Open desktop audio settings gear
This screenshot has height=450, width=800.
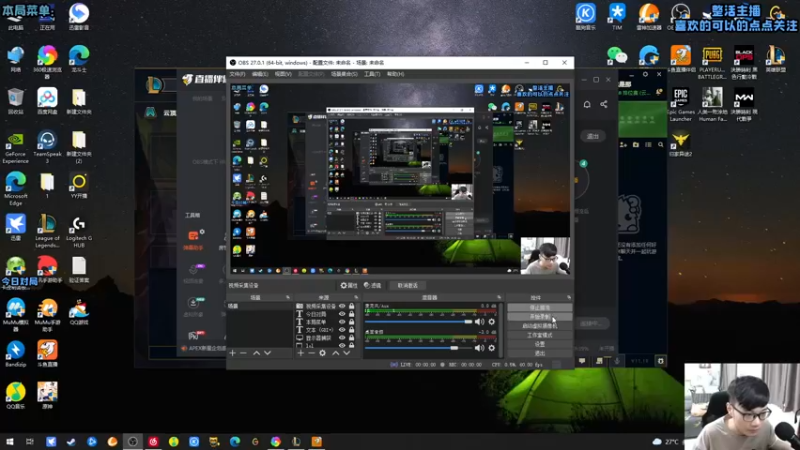[492, 348]
